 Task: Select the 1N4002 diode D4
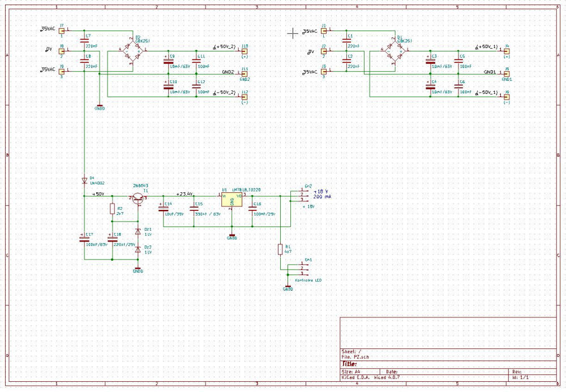(x=84, y=180)
